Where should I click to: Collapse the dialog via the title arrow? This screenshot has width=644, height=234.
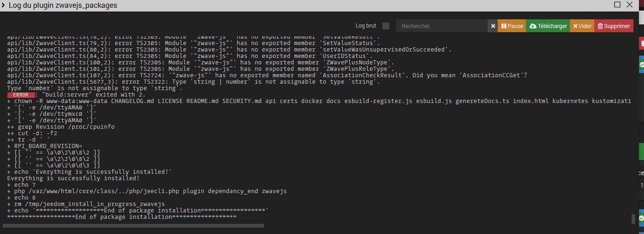coord(4,5)
